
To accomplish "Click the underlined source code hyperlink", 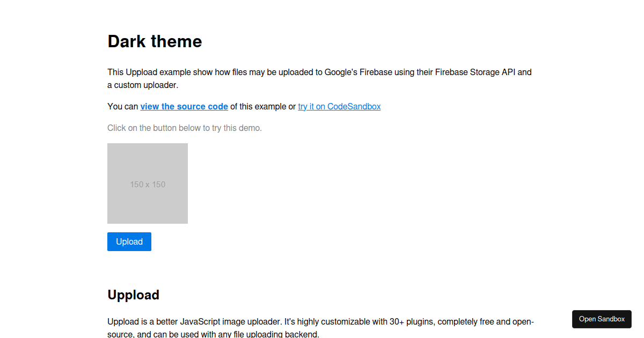I will click(184, 106).
